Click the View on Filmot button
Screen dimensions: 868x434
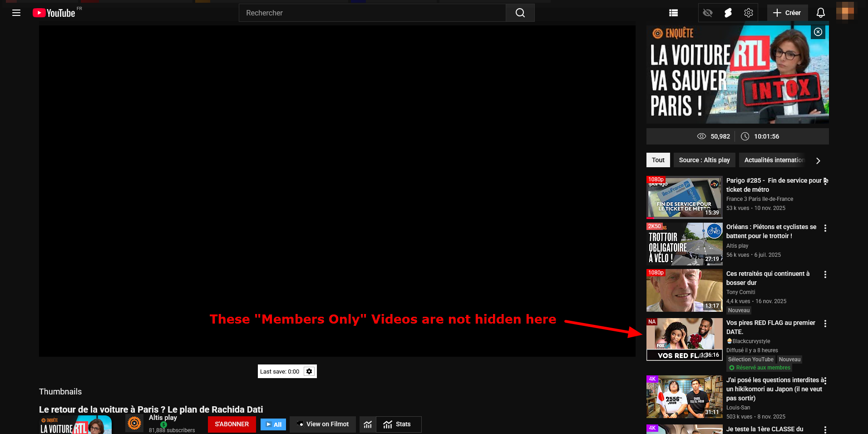[322, 424]
